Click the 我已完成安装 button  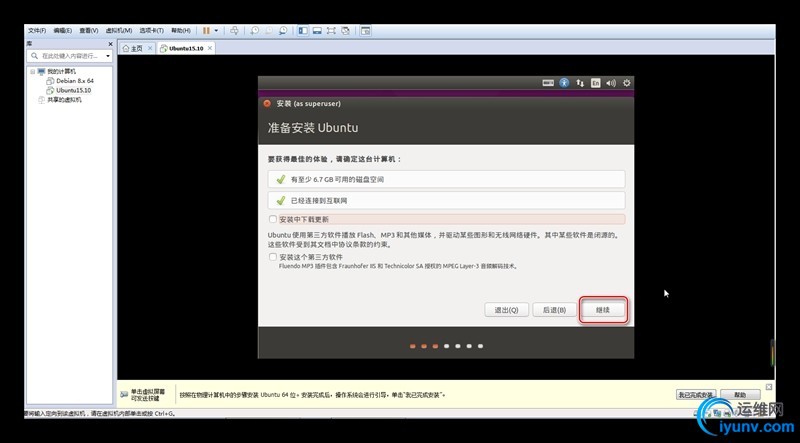(696, 395)
